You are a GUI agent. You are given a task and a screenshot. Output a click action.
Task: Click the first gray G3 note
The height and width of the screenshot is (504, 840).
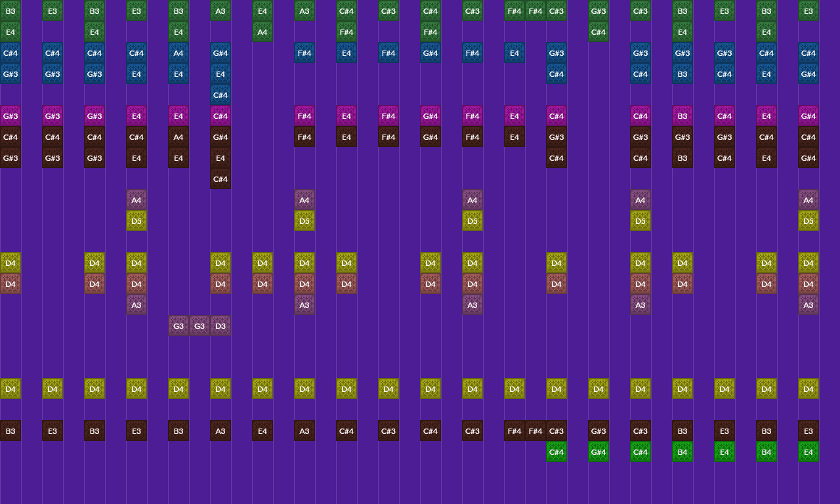(x=178, y=326)
